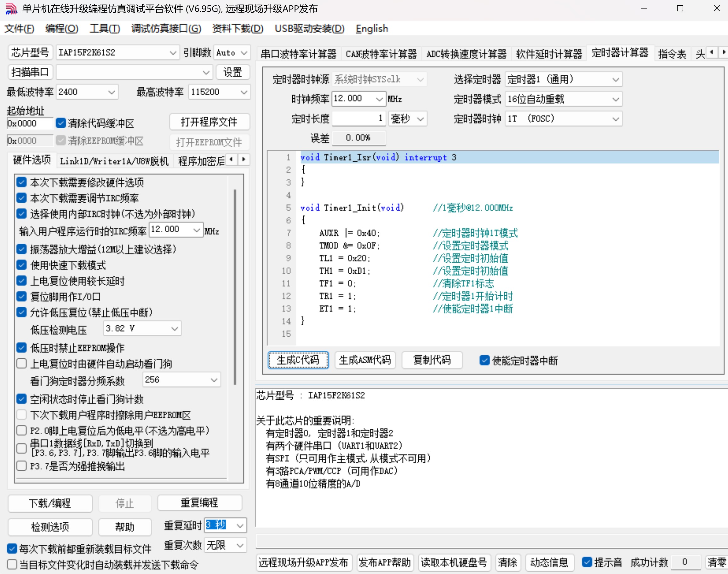Open 毫秒 time unit dropdown

tap(408, 119)
